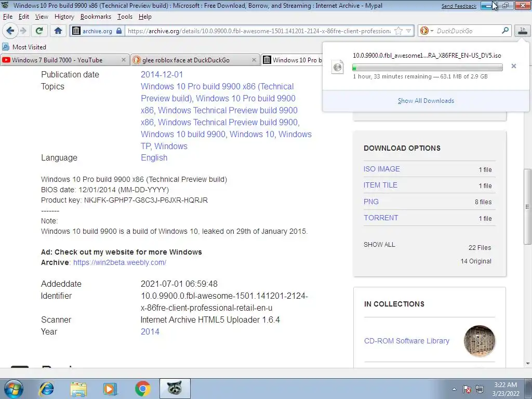Click the search magnifier icon
Viewport: 532px width, 399px height.
505,31
